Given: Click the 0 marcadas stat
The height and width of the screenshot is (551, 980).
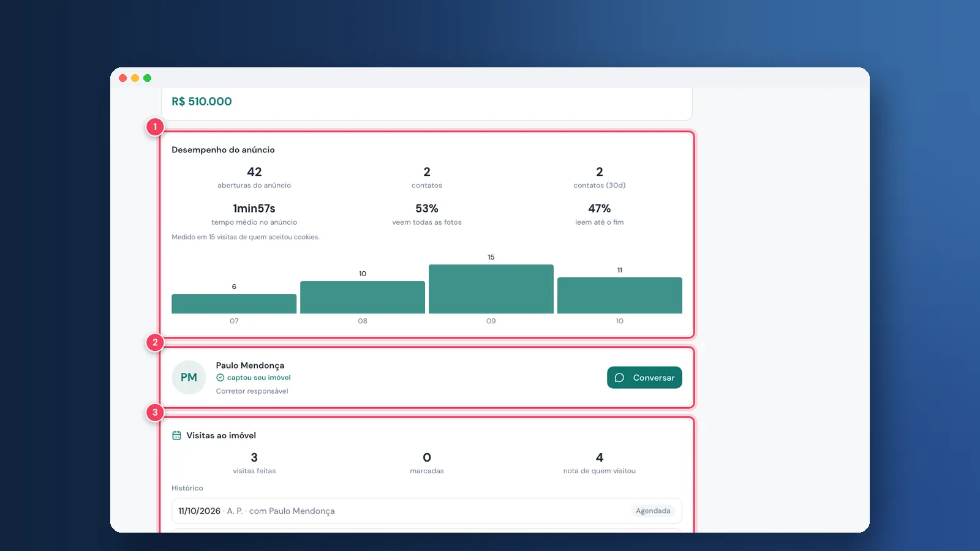Looking at the screenshot, I should (427, 463).
